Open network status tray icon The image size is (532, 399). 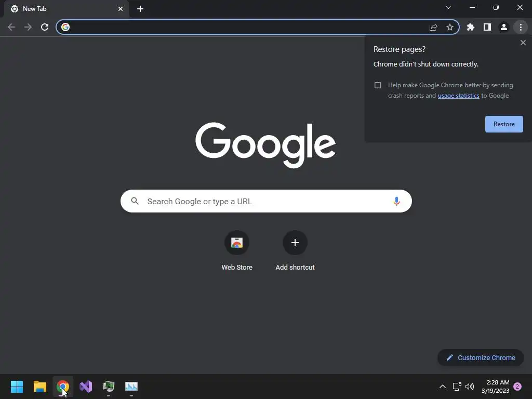(x=457, y=387)
